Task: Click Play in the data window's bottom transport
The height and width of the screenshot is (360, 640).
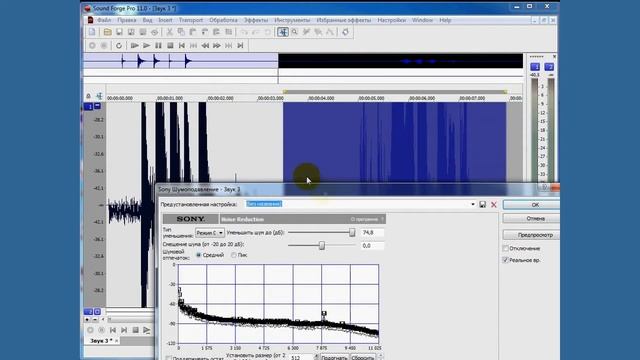Action: (x=147, y=330)
